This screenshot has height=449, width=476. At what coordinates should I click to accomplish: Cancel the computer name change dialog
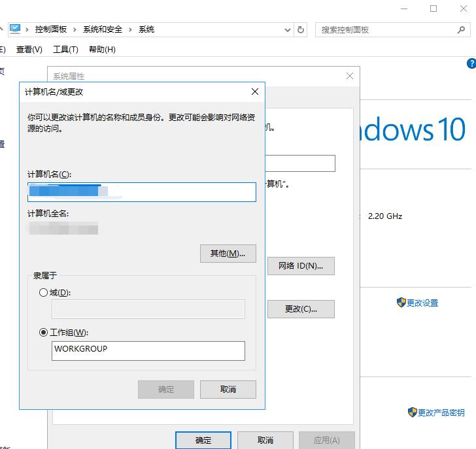228,390
